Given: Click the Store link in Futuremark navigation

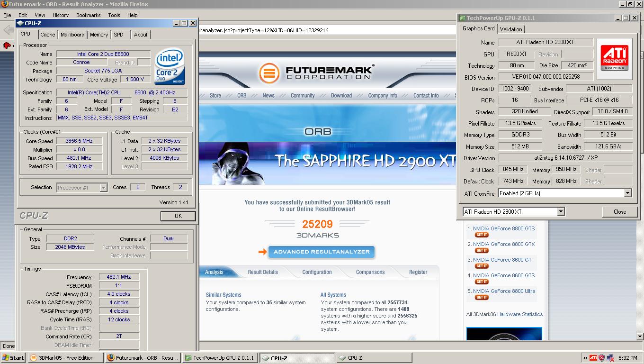Looking at the screenshot, I should (x=215, y=95).
